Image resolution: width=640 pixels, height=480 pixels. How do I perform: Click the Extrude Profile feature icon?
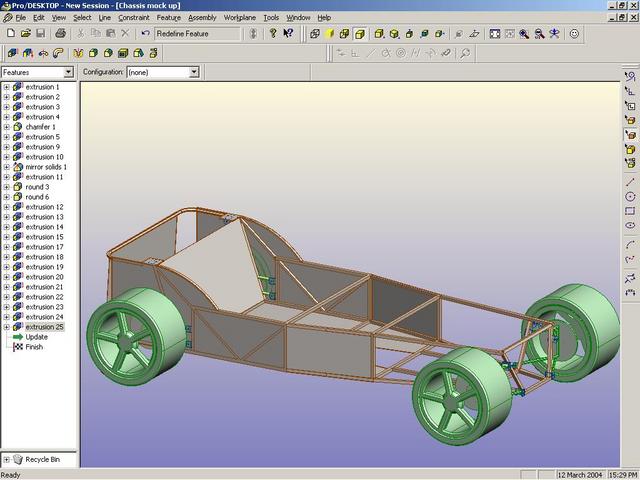point(13,53)
